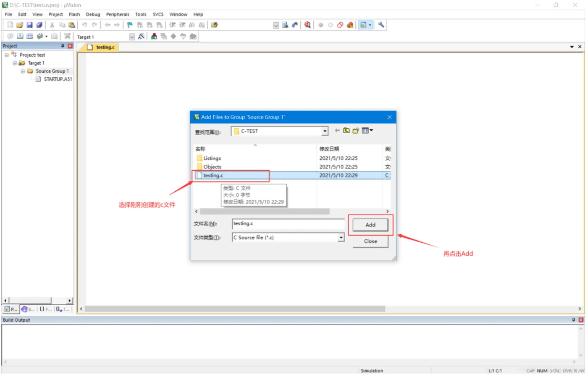The height and width of the screenshot is (386, 588).
Task: Open the Project menu
Action: pos(55,14)
